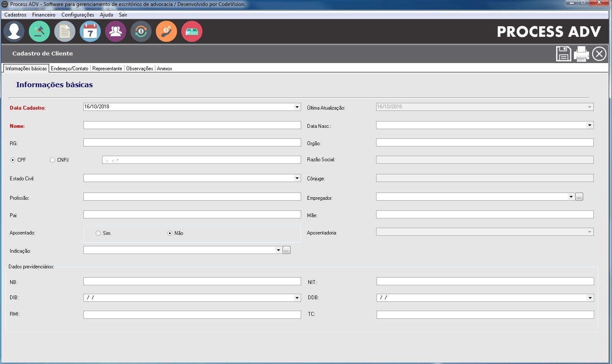The height and width of the screenshot is (364, 612).
Task: Select the CNPJ radio button
Action: 53,160
